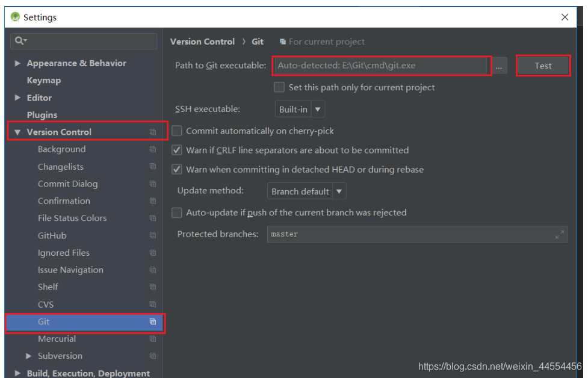
Task: Click project-level icon beside GitHub
Action: point(153,235)
